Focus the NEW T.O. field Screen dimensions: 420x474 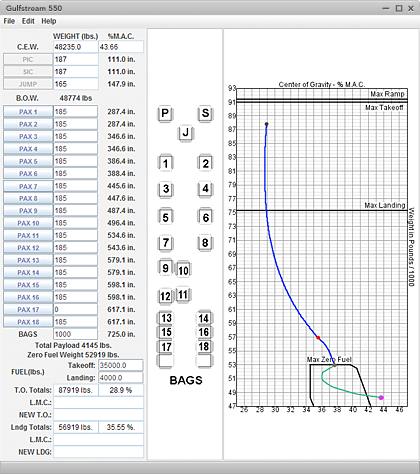point(99,415)
